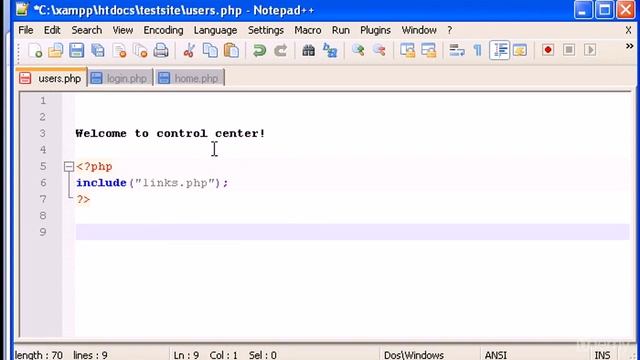Close all documents toolbar icon
Viewport: 640px width, 360px height.
click(140, 51)
